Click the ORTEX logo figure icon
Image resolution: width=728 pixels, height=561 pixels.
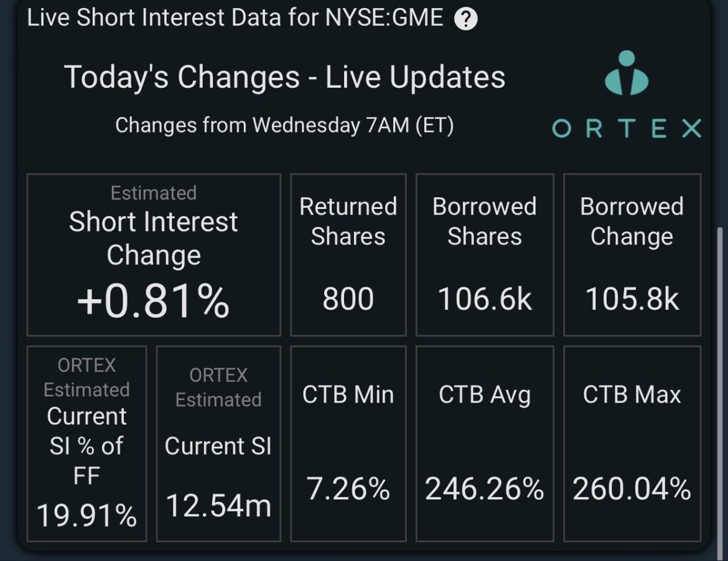(x=627, y=73)
